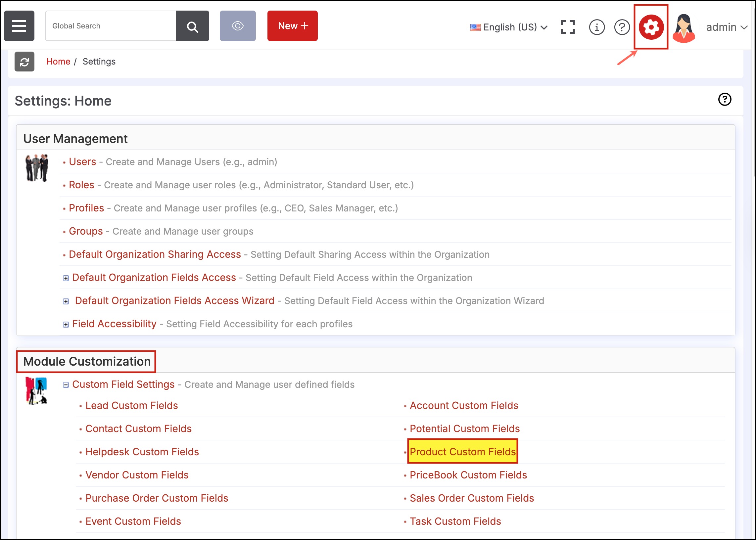
Task: Open Purchase Order Custom Fields
Action: tap(157, 498)
